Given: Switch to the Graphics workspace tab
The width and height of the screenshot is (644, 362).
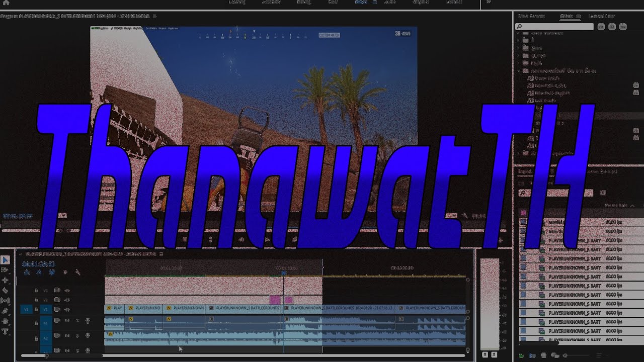Looking at the screenshot, I should point(421,2).
